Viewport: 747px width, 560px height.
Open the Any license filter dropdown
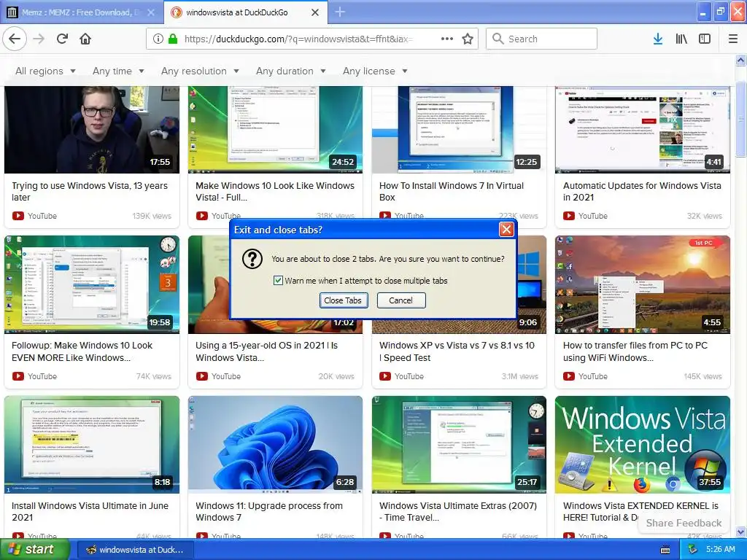tap(375, 71)
